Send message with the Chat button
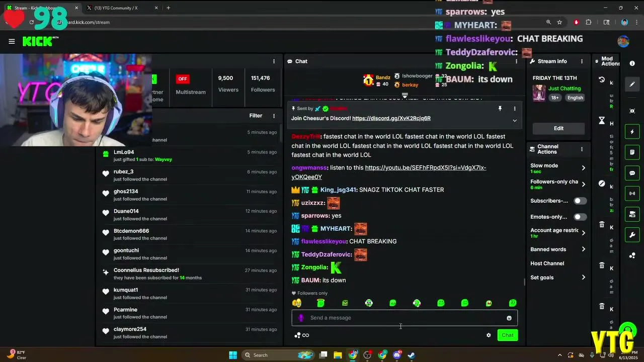This screenshot has height=362, width=644. pyautogui.click(x=507, y=335)
